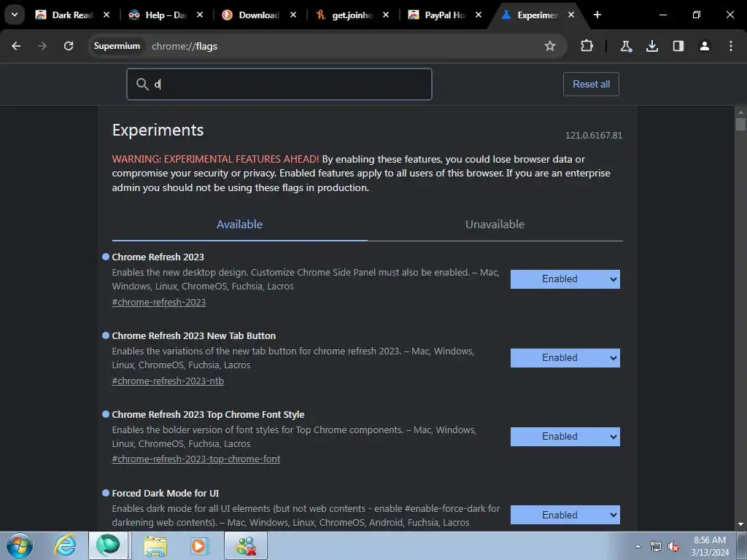Go back using the back arrow
Image resolution: width=747 pixels, height=560 pixels.
(16, 46)
